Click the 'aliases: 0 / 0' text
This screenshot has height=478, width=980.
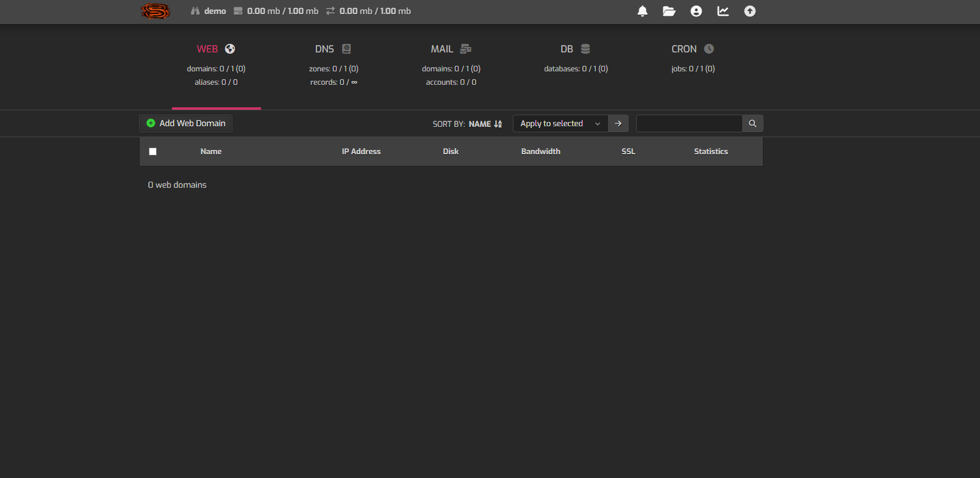tap(216, 82)
